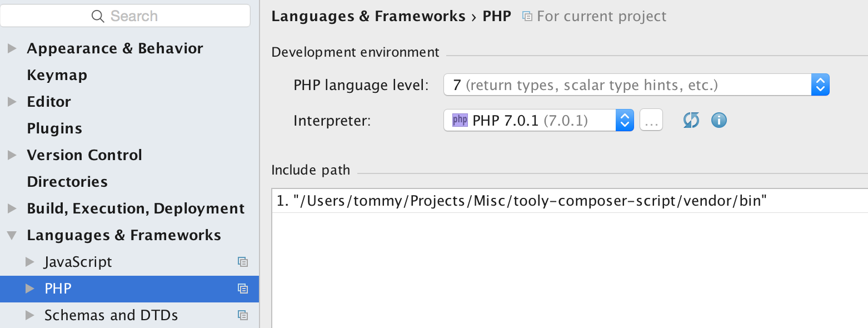
Task: Open the Keymap settings page
Action: point(57,75)
